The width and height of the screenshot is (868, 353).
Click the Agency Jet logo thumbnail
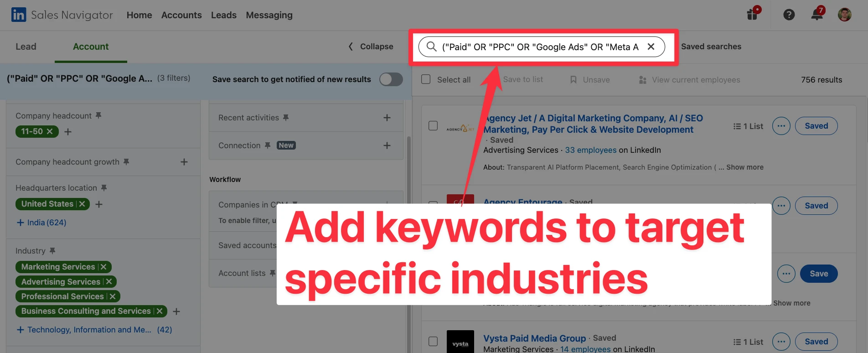[460, 129]
